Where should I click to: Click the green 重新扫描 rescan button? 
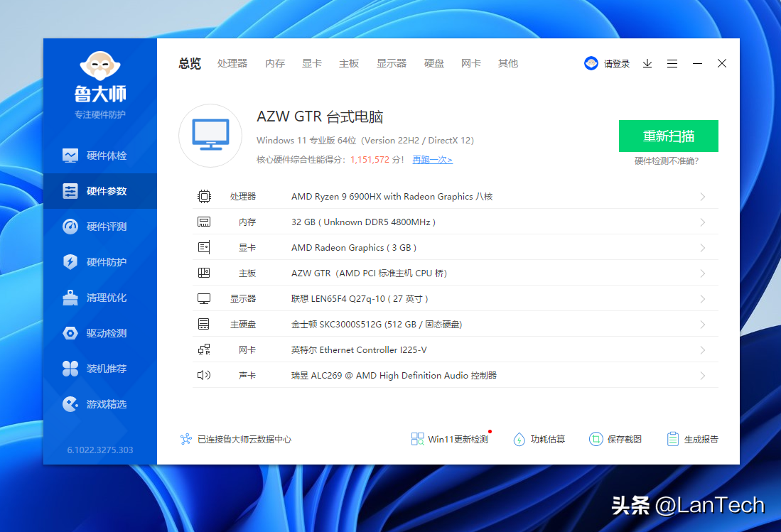(668, 136)
